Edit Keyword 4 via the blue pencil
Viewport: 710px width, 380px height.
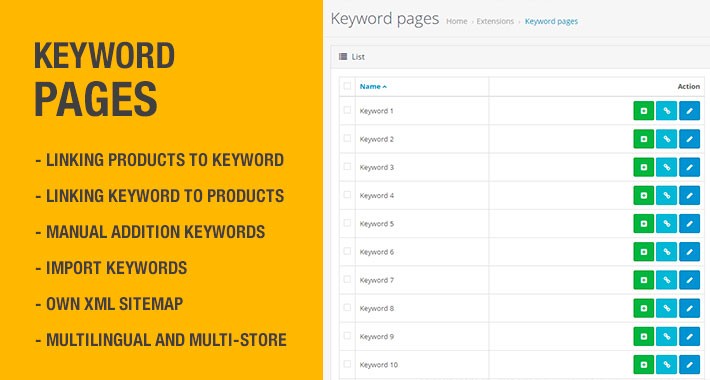[689, 196]
